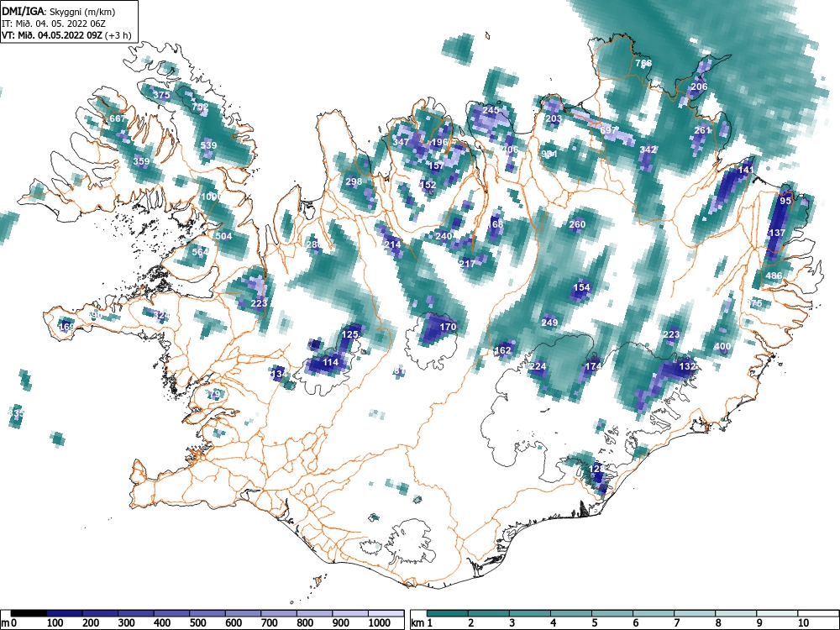The width and height of the screenshot is (840, 630).
Task: Select the 217 visibility label
Action: pyautogui.click(x=467, y=264)
